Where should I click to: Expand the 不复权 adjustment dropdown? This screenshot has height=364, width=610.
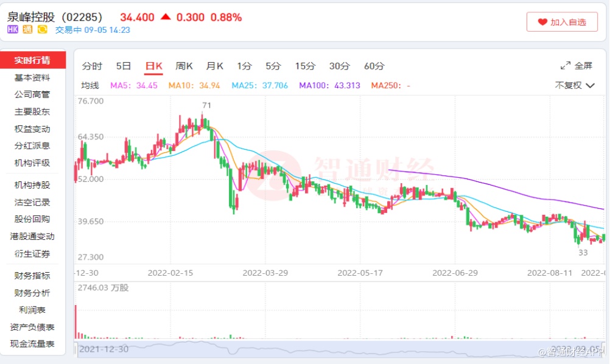pos(575,85)
